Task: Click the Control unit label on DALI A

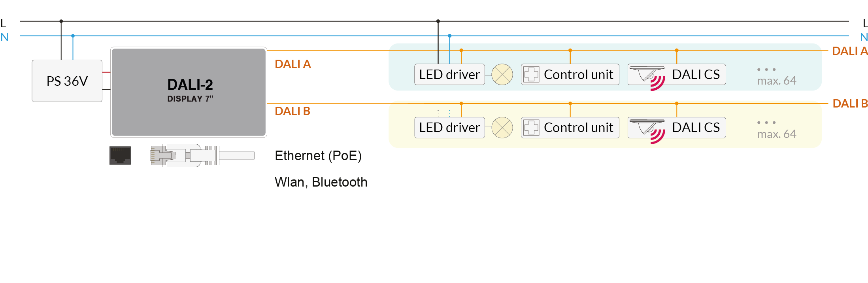Action: [x=579, y=74]
